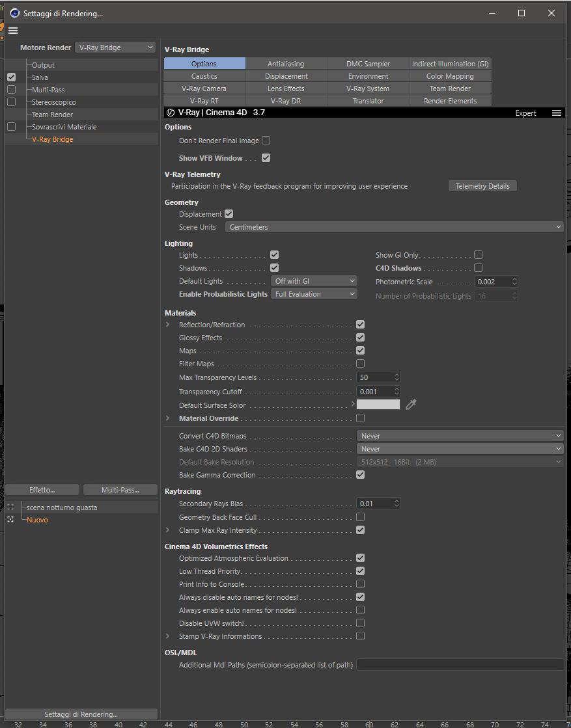This screenshot has width=571, height=728.
Task: Toggle Maps checkbox in Materials
Action: point(360,350)
